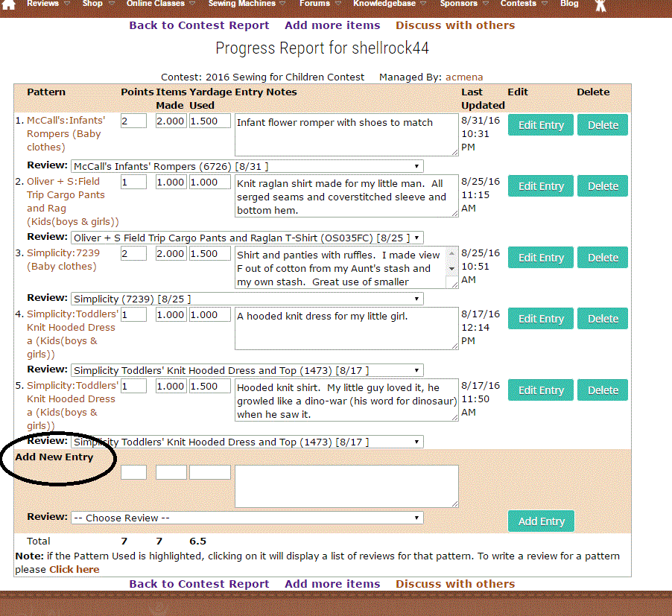Open the Online Classes menu
This screenshot has width=672, height=616.
click(x=155, y=4)
